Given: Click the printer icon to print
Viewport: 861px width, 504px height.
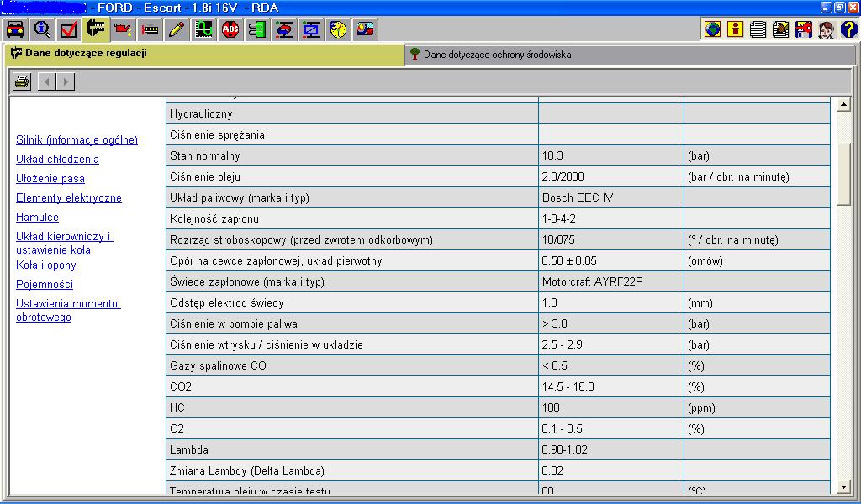Looking at the screenshot, I should click(22, 81).
